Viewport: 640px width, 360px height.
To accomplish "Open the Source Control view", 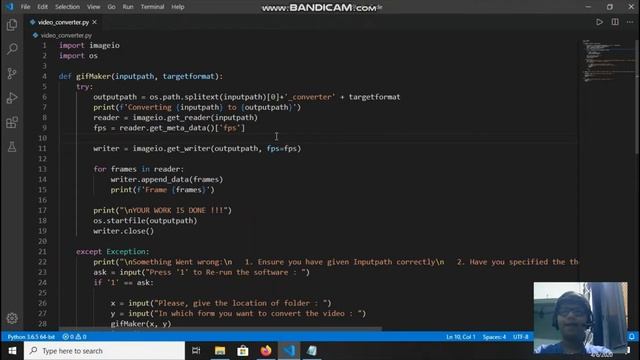I will tap(12, 73).
